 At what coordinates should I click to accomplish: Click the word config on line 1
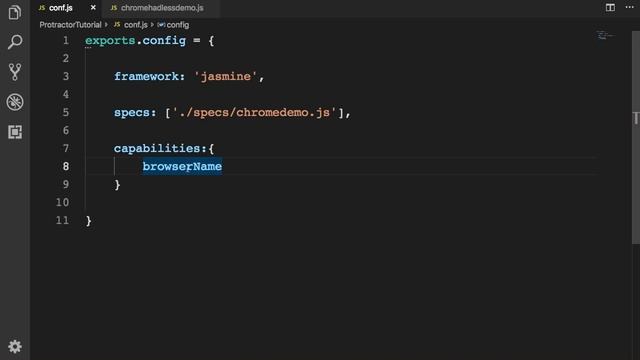tap(164, 40)
